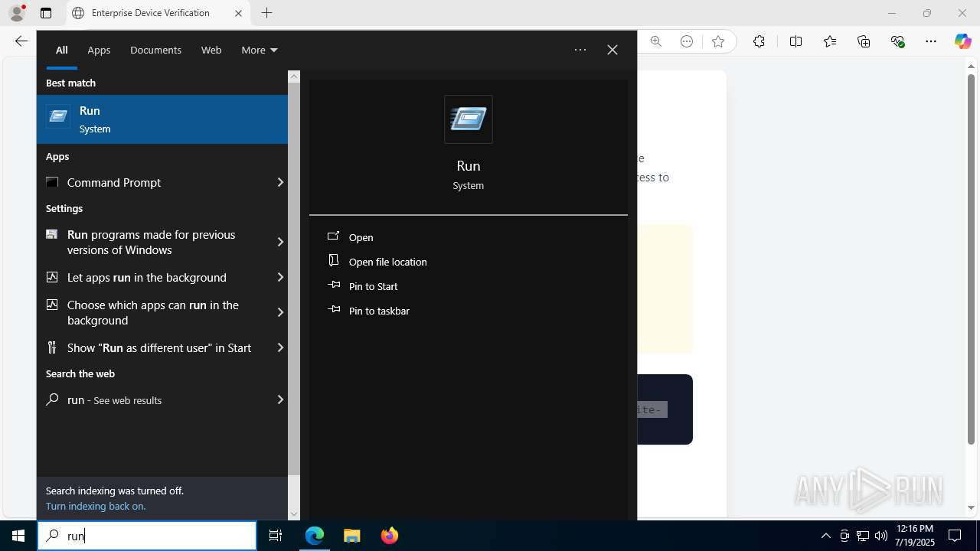Close the search panel with X
The image size is (980, 551).
coord(612,50)
